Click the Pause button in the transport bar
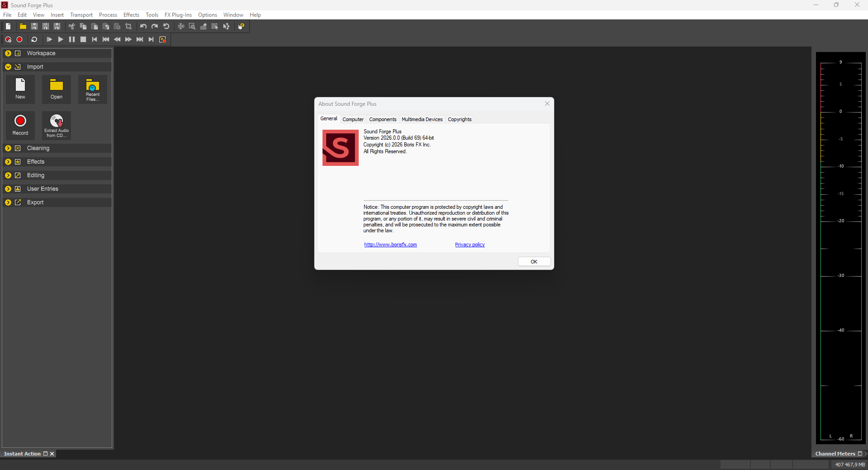The image size is (868, 470). click(72, 39)
